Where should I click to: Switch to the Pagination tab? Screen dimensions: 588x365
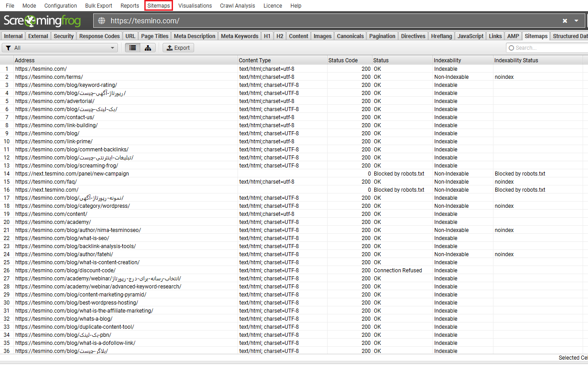coord(382,36)
